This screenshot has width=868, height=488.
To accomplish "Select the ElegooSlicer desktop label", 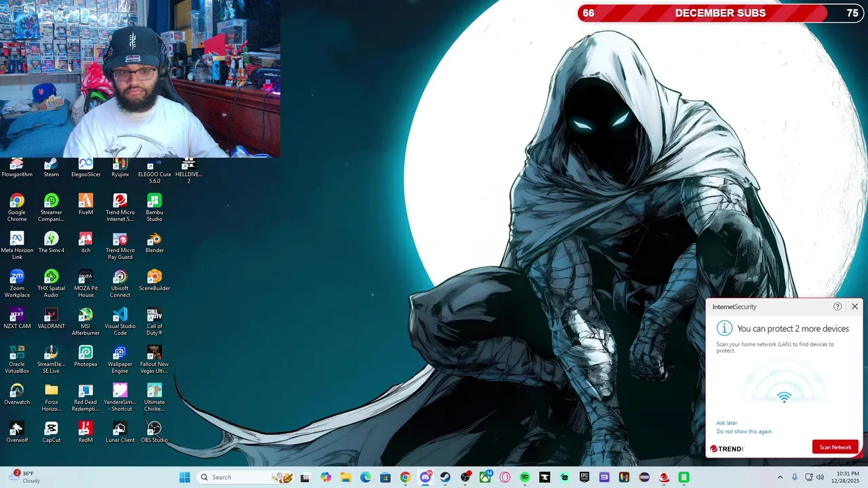I will (x=85, y=174).
